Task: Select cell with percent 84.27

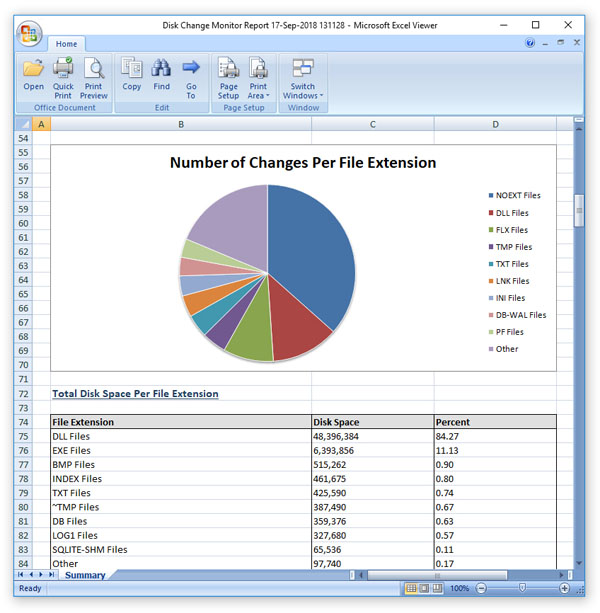Action: (x=495, y=436)
